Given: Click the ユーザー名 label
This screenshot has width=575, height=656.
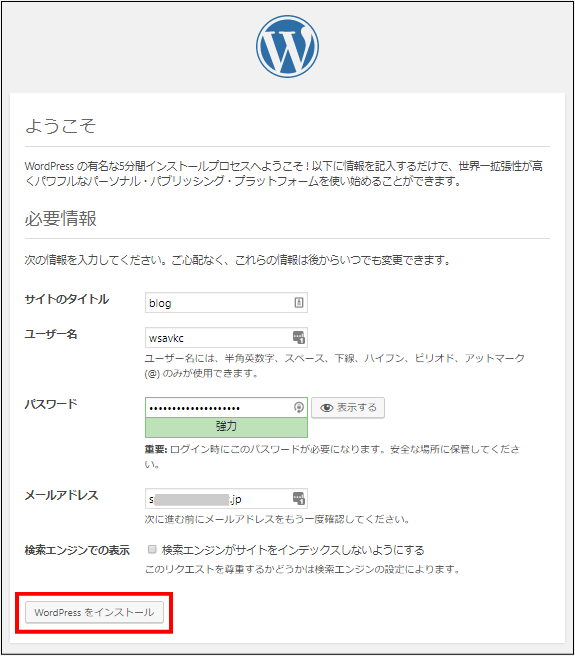Looking at the screenshot, I should (51, 334).
